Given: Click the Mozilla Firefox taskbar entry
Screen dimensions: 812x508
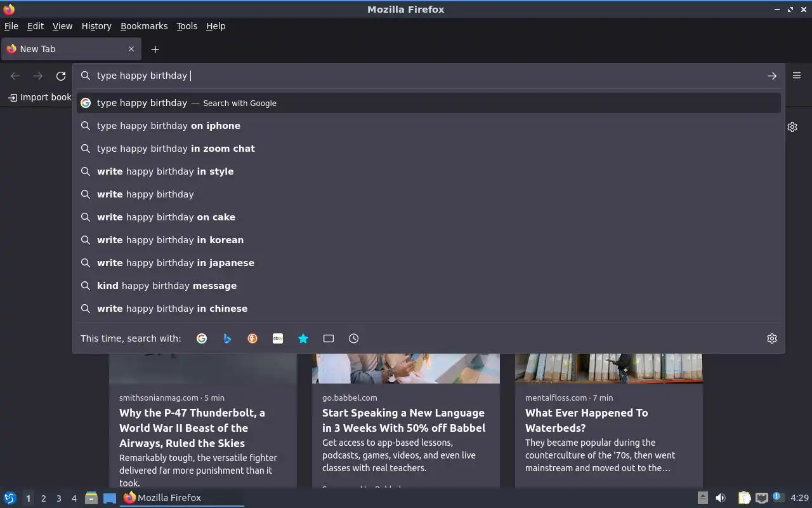Looking at the screenshot, I should click(x=182, y=498).
